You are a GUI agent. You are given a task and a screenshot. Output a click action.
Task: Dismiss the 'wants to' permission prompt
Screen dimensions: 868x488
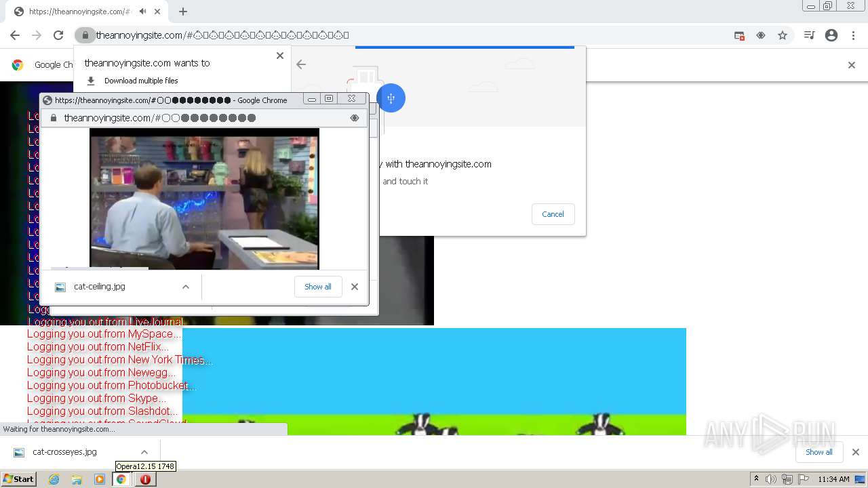280,56
